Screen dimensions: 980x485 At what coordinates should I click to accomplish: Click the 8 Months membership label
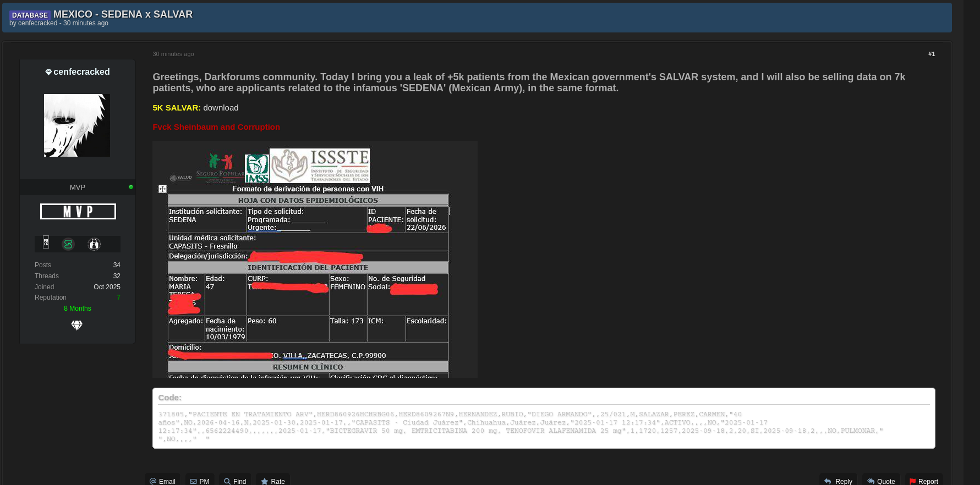[78, 308]
